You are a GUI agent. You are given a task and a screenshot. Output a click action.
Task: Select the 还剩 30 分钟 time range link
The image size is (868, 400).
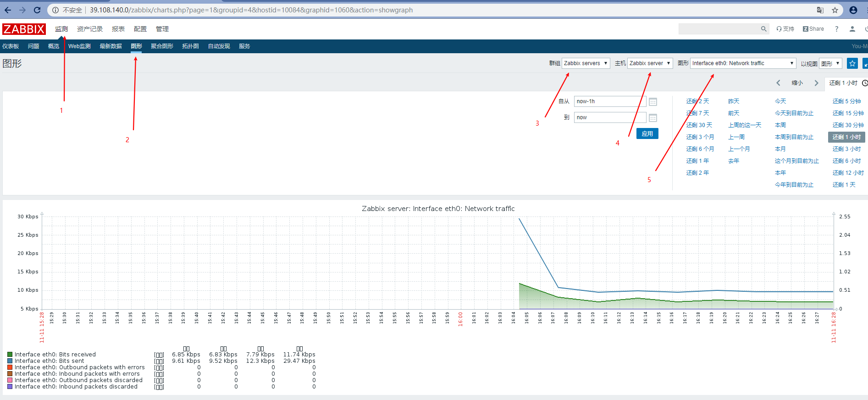click(848, 125)
